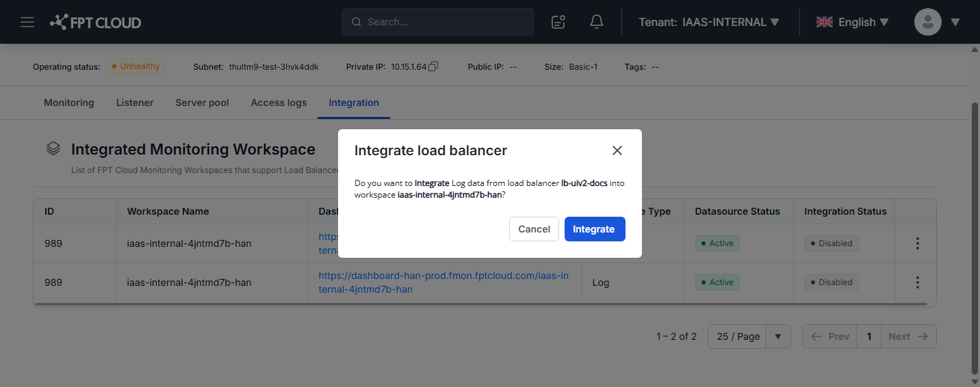Click the FPT Cloud logo

[96, 23]
